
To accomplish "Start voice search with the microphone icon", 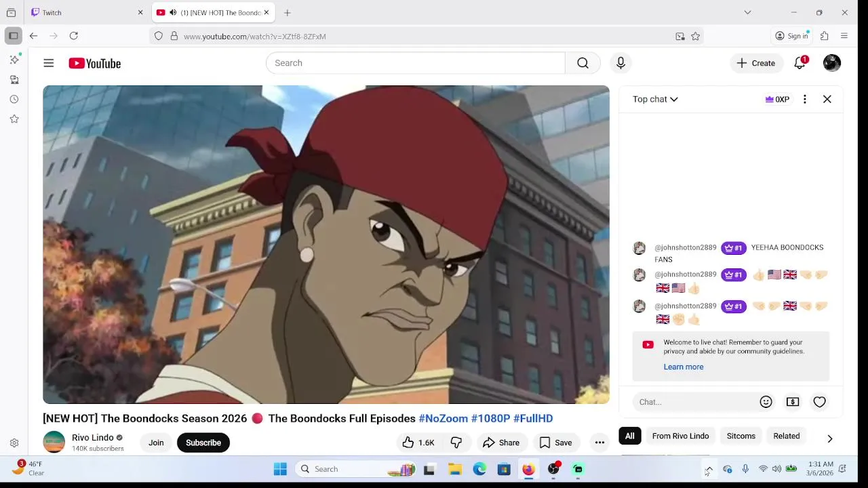I will (620, 63).
